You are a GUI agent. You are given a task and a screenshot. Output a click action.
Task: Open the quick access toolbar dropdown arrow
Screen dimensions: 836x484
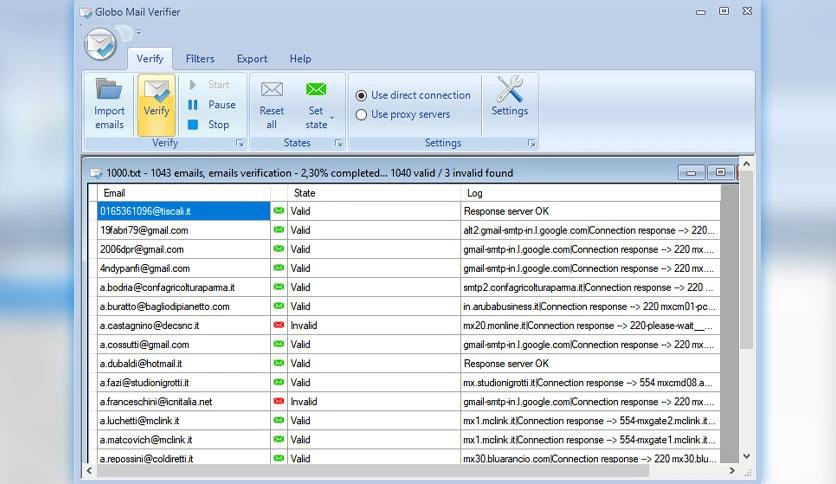139,33
